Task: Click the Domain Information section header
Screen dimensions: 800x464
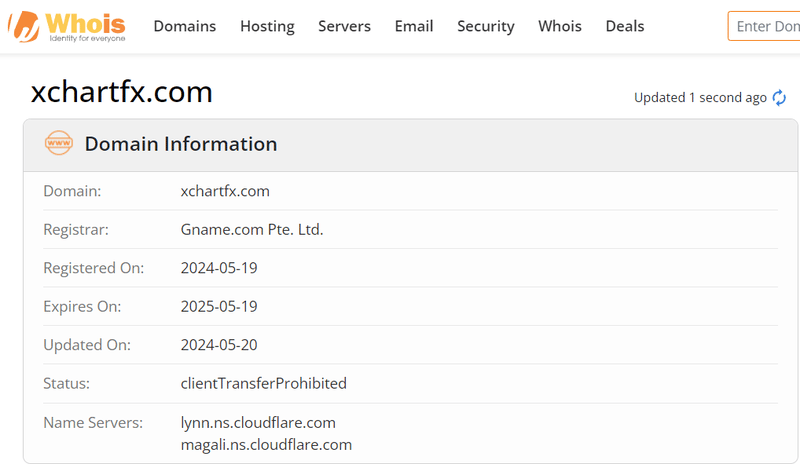Action: coord(180,144)
